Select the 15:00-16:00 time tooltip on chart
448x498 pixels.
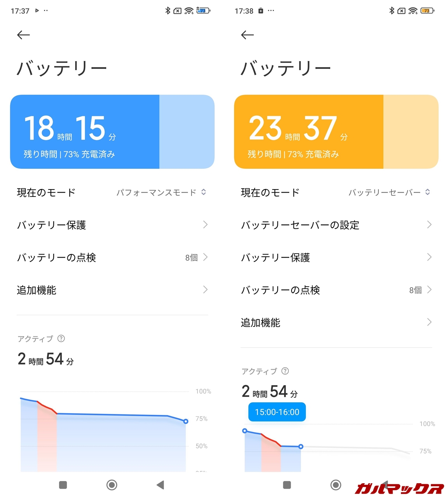tap(277, 412)
